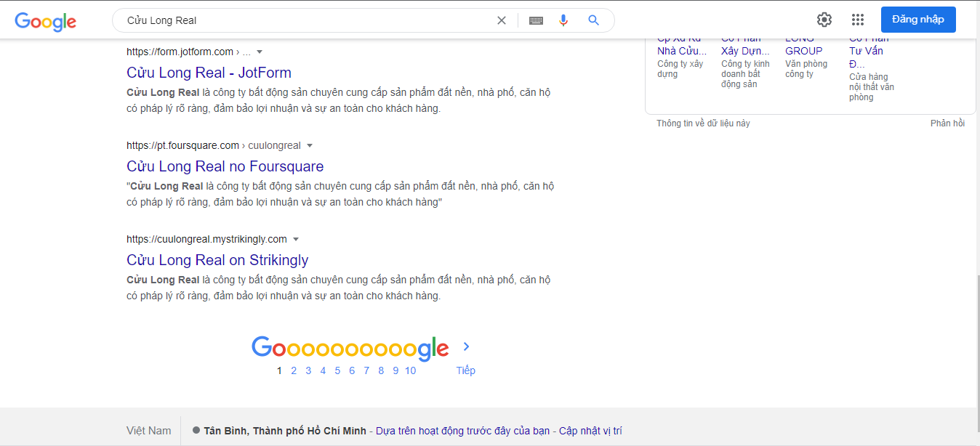
Task: Clear the search box text
Action: [x=502, y=20]
